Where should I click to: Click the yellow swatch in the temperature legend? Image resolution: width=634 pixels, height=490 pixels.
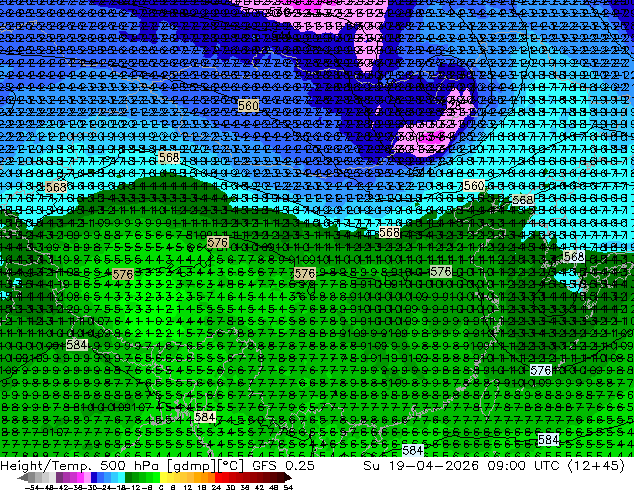pos(163,478)
